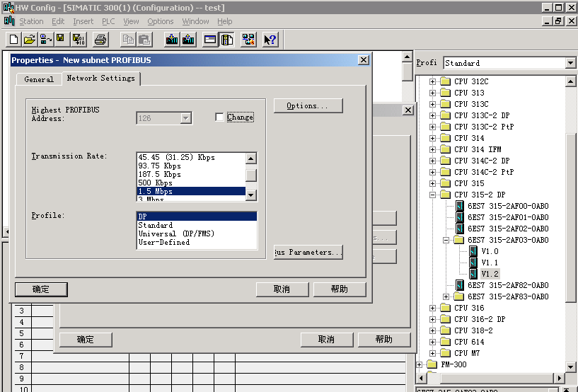578x392 pixels.
Task: Click the New document toolbar icon
Action: click(13, 39)
